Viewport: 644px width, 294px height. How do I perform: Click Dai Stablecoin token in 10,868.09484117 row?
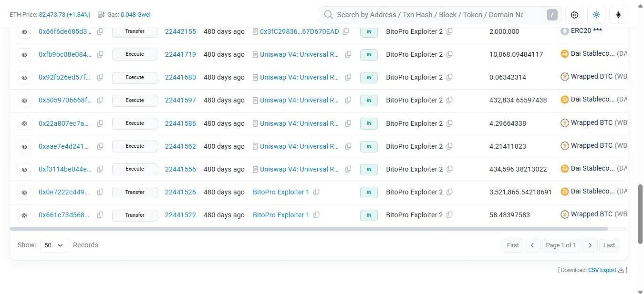coord(593,54)
